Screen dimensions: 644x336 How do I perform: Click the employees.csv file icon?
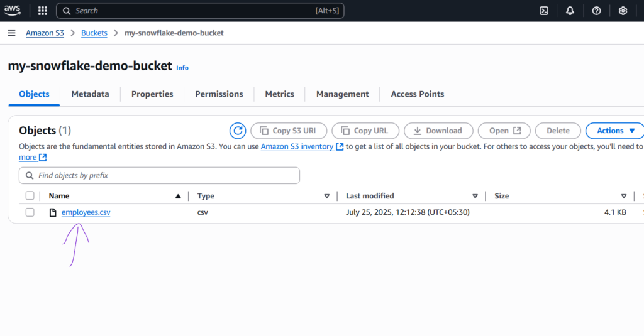(x=53, y=212)
